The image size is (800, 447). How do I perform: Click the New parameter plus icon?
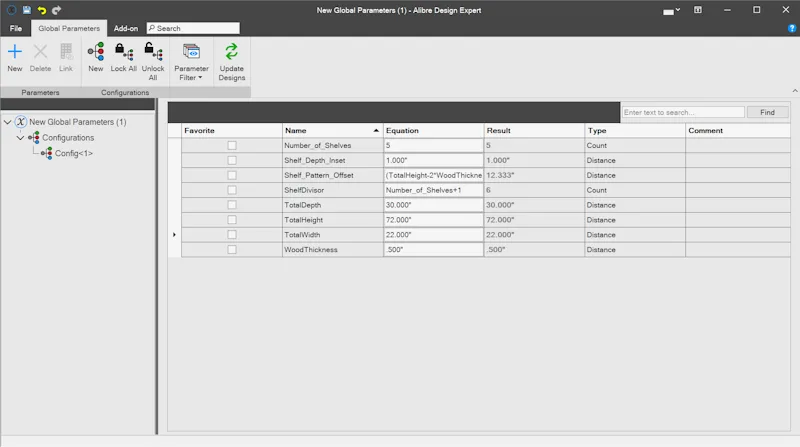click(x=15, y=52)
